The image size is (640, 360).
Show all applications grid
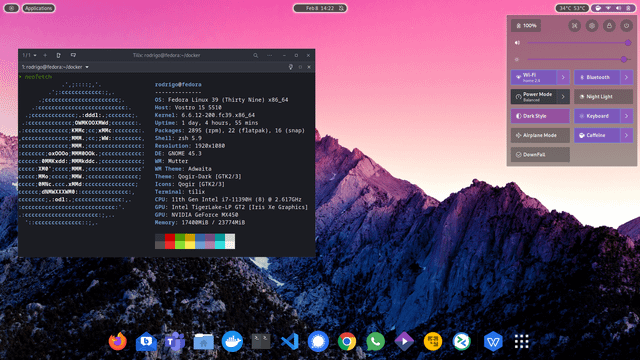coord(521,341)
